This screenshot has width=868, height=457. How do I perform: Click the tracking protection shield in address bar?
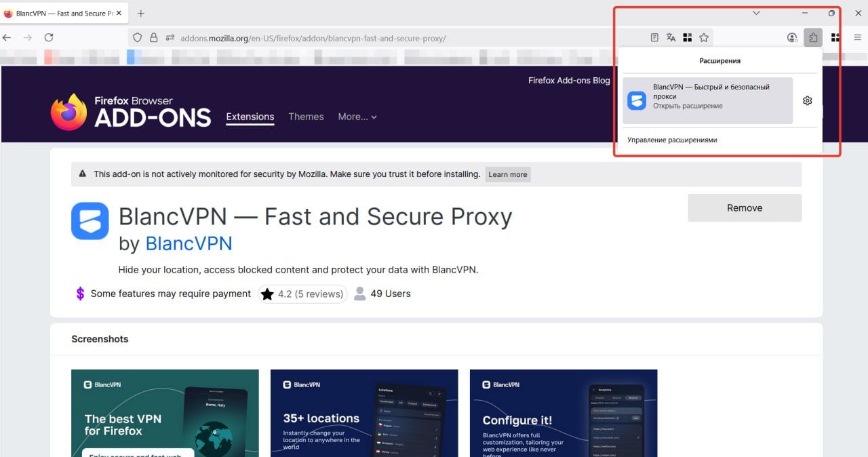click(136, 38)
